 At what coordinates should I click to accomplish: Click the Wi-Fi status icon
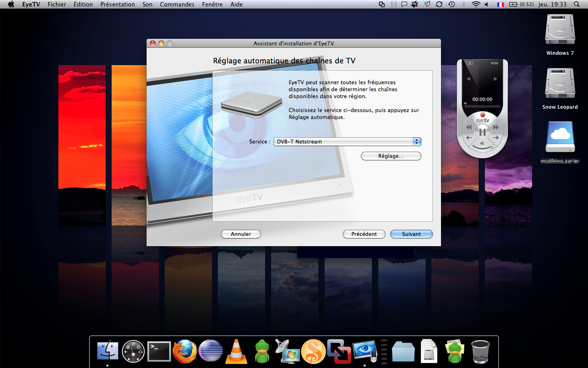[x=476, y=4]
